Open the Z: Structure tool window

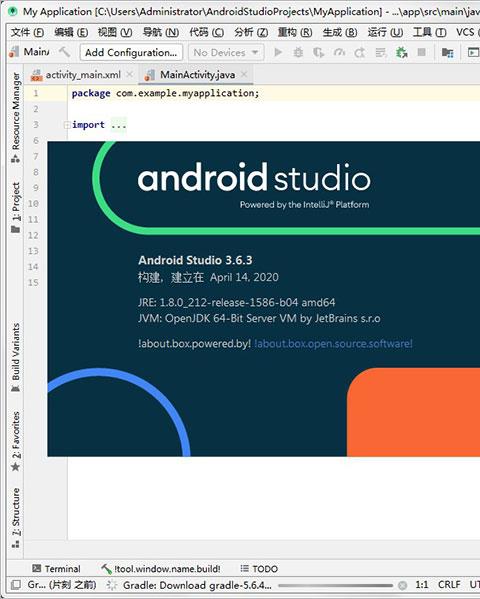15,518
